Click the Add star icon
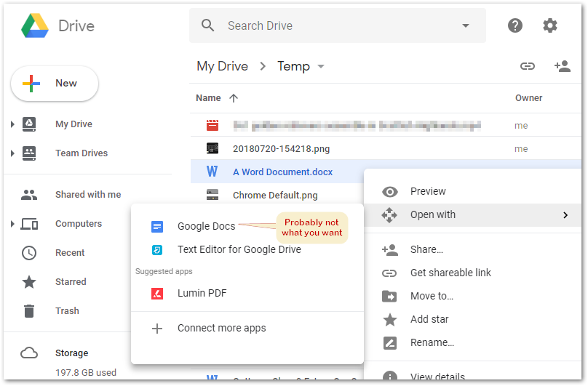 click(389, 320)
